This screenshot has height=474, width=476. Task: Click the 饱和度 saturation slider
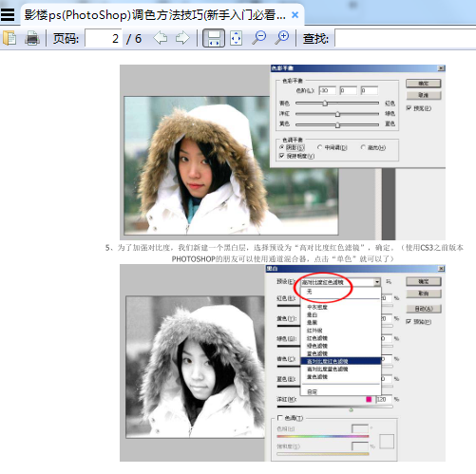(x=323, y=454)
